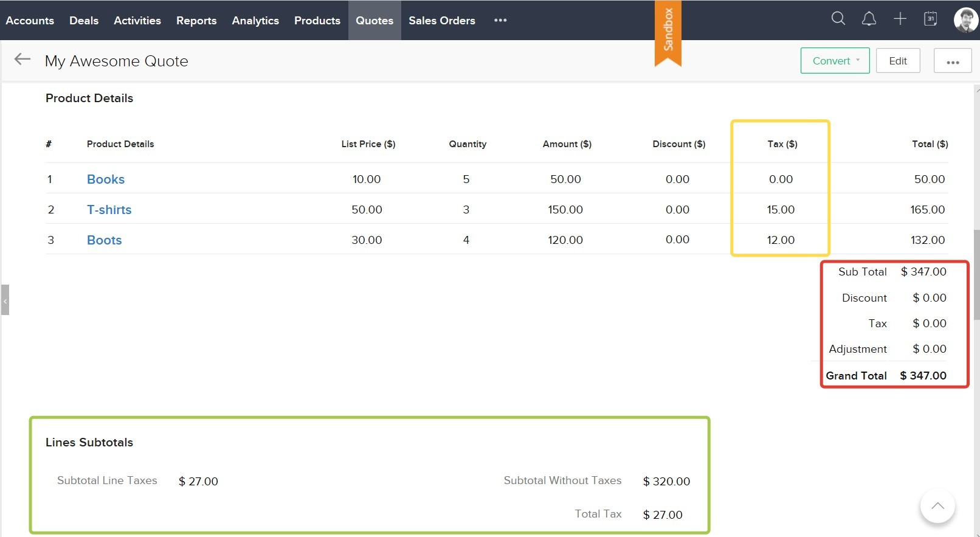Viewport: 980px width, 537px height.
Task: Open the notifications bell
Action: (x=869, y=19)
